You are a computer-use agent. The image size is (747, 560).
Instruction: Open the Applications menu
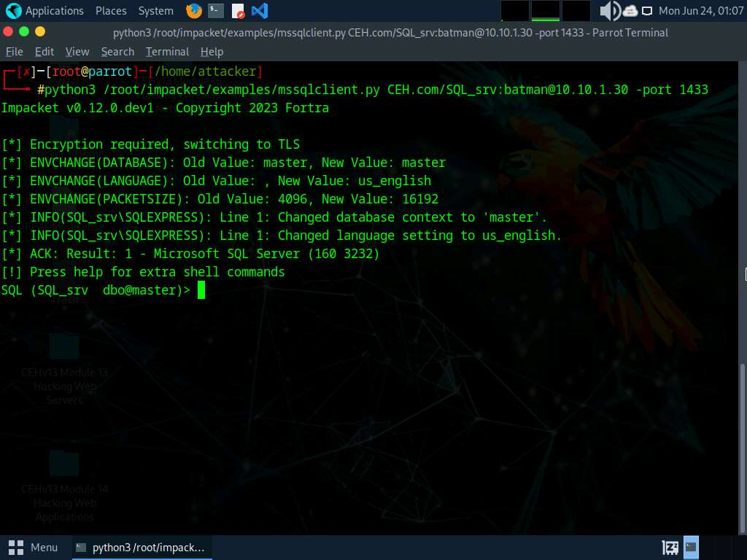click(x=45, y=11)
